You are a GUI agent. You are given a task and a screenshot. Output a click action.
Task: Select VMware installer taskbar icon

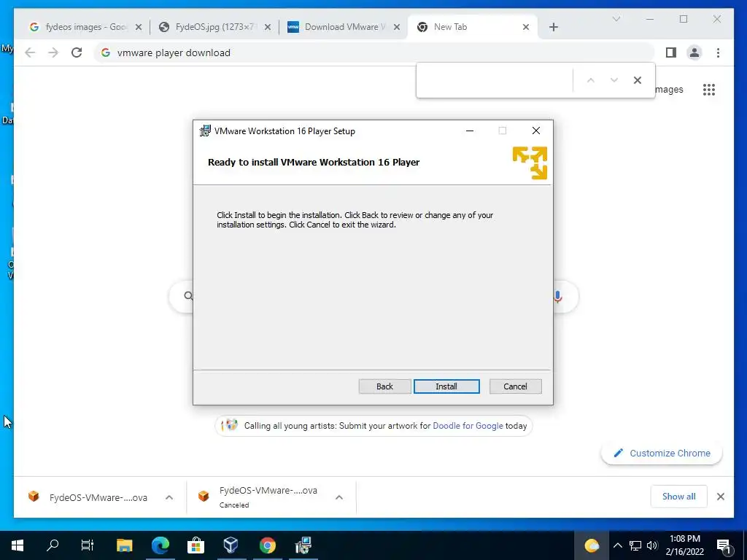click(x=303, y=545)
